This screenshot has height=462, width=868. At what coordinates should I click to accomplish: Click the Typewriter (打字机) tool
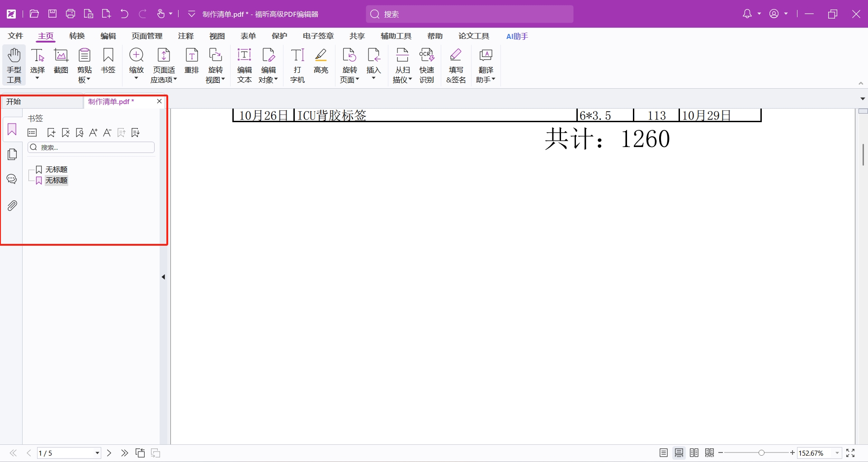(297, 66)
